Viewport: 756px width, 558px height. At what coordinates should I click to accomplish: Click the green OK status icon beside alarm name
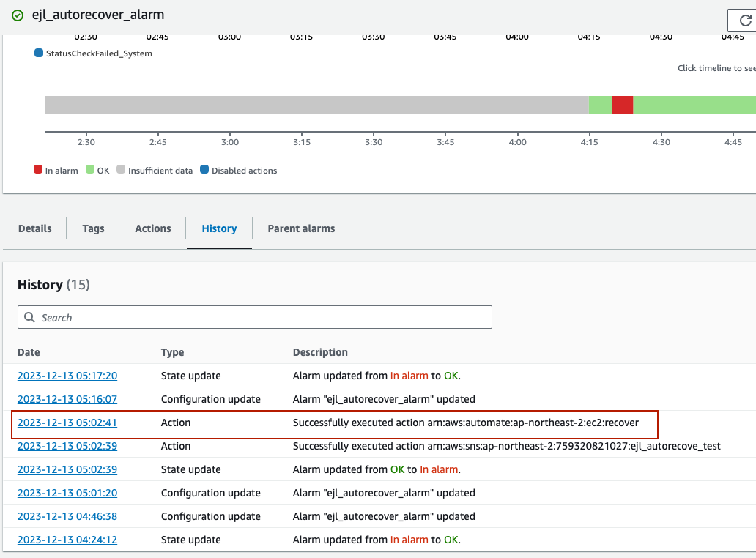[x=18, y=15]
